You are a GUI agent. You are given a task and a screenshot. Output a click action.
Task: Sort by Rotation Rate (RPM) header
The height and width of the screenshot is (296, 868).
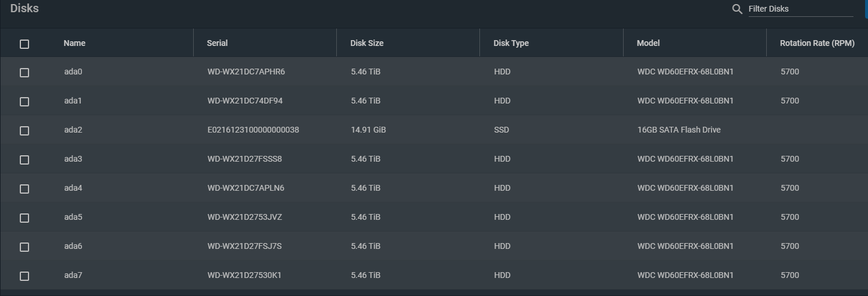pyautogui.click(x=817, y=43)
